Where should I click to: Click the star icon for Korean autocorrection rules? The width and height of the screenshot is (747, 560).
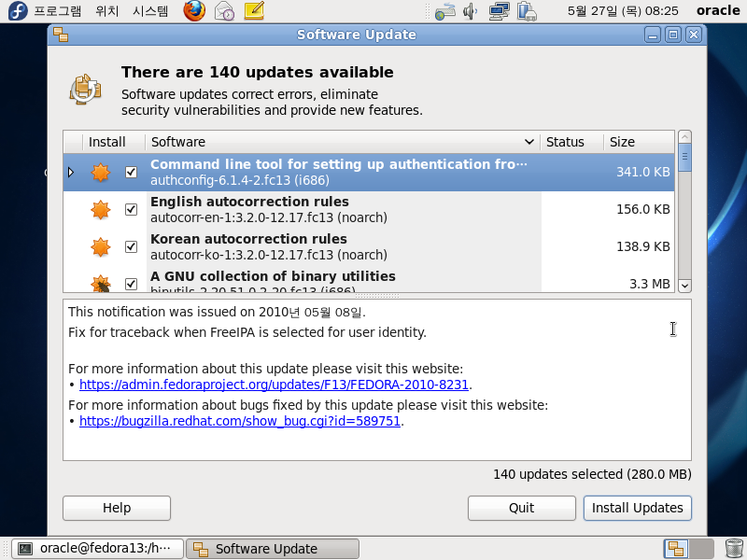pyautogui.click(x=101, y=246)
